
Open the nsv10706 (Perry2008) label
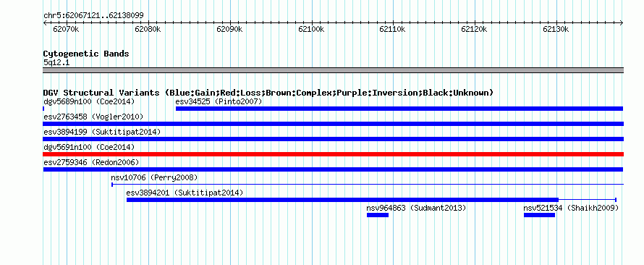[154, 177]
